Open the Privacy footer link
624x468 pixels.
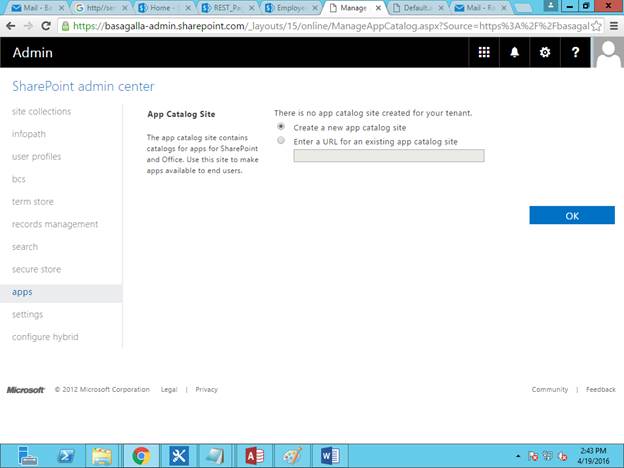pos(207,390)
